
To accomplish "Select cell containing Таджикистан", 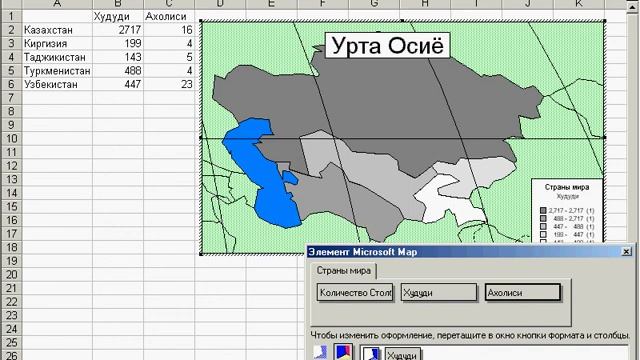I will coord(58,57).
